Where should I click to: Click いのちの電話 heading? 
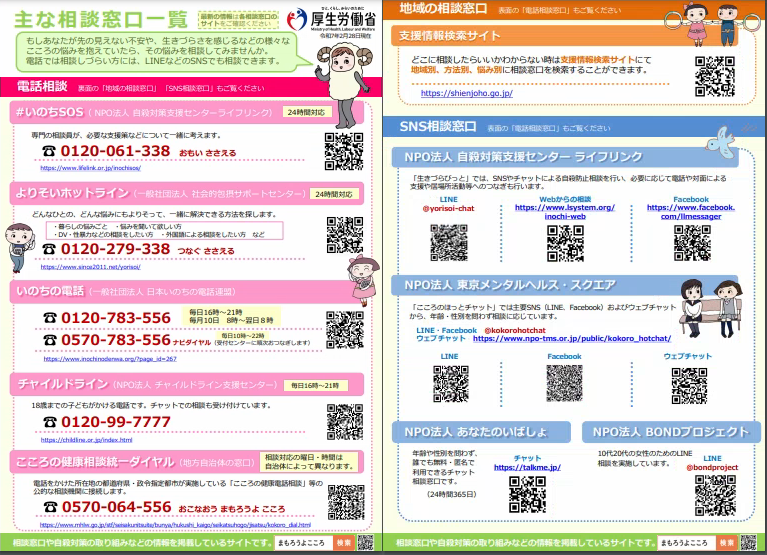(50, 291)
